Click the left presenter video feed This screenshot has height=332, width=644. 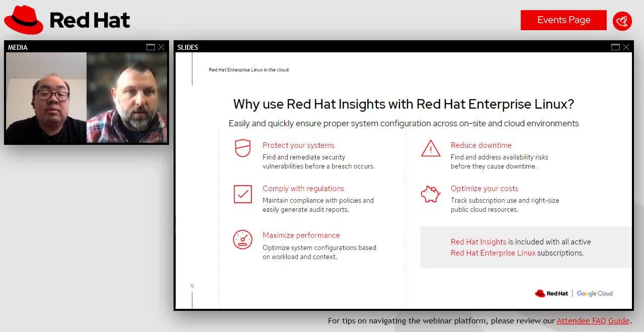point(46,98)
